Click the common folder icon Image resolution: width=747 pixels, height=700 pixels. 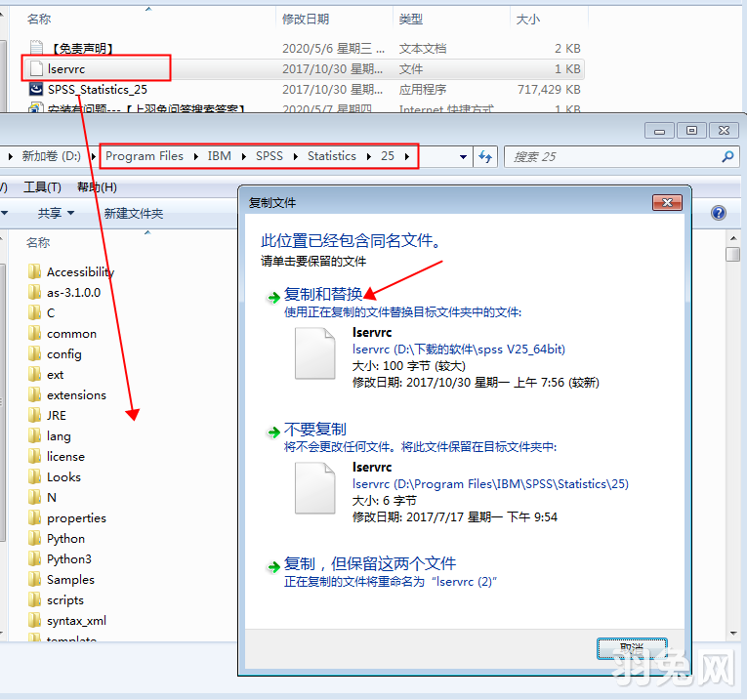pyautogui.click(x=34, y=333)
